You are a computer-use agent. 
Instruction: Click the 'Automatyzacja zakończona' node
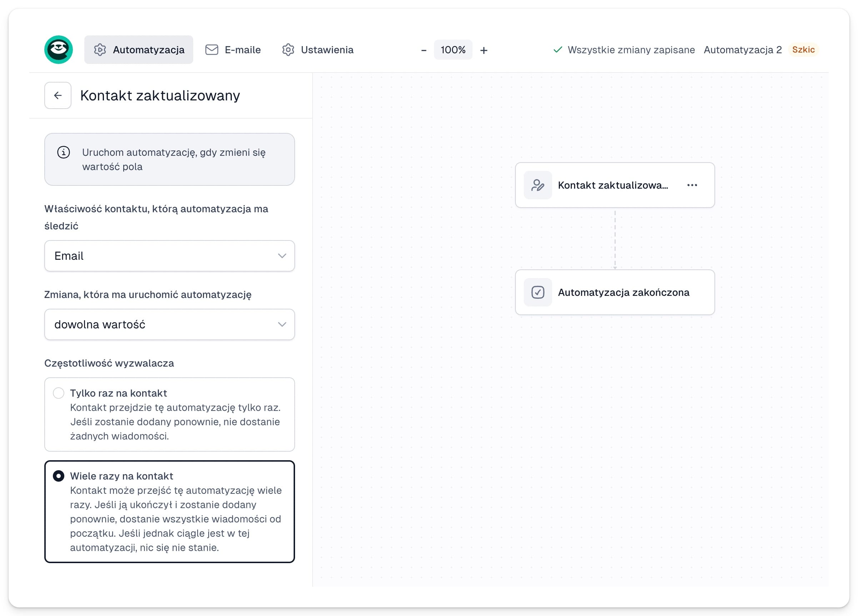614,292
